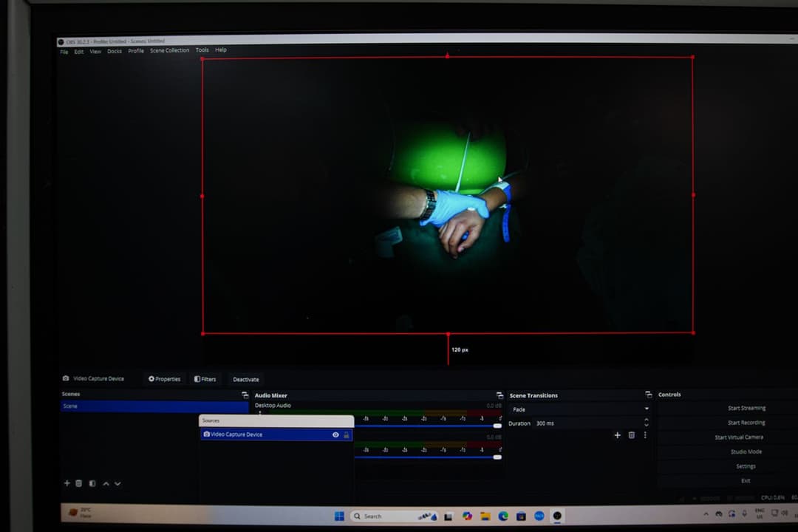Image resolution: width=798 pixels, height=532 pixels.
Task: Open scene filters icon in Scenes panel
Action: [x=92, y=483]
